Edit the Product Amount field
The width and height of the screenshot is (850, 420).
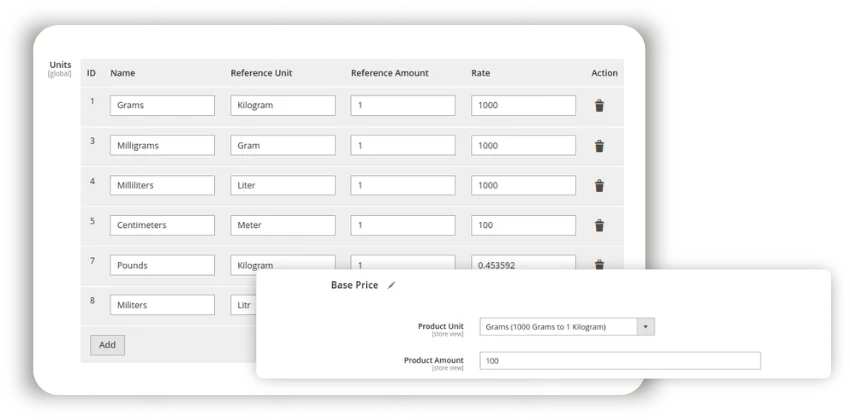click(620, 361)
